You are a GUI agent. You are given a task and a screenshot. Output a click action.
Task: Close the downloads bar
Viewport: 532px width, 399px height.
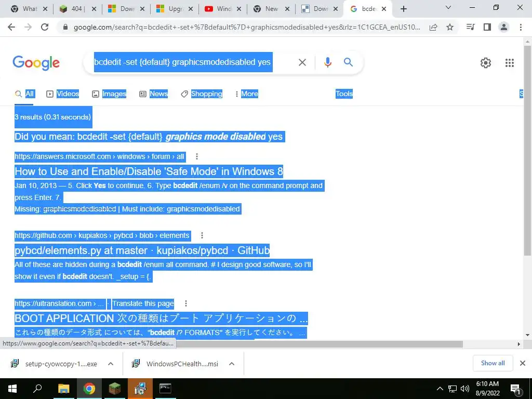(x=523, y=363)
